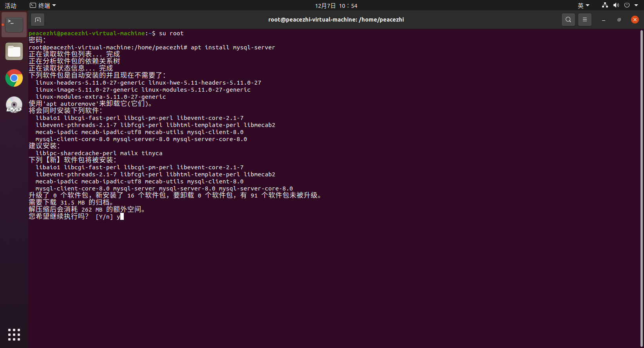This screenshot has height=348, width=644.
Task: Show applications grid
Action: pos(14,335)
